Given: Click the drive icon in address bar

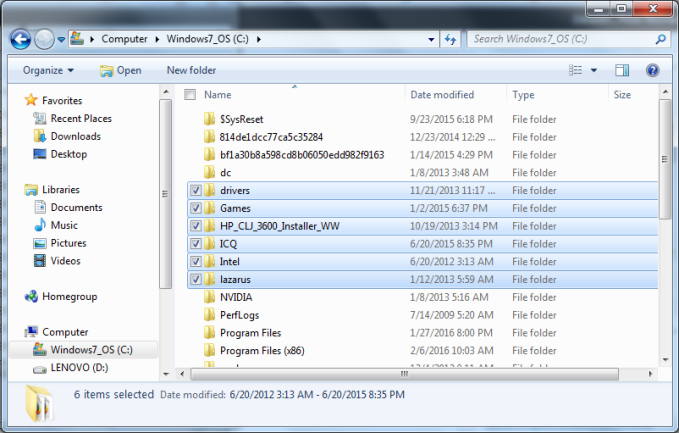Looking at the screenshot, I should pyautogui.click(x=77, y=39).
